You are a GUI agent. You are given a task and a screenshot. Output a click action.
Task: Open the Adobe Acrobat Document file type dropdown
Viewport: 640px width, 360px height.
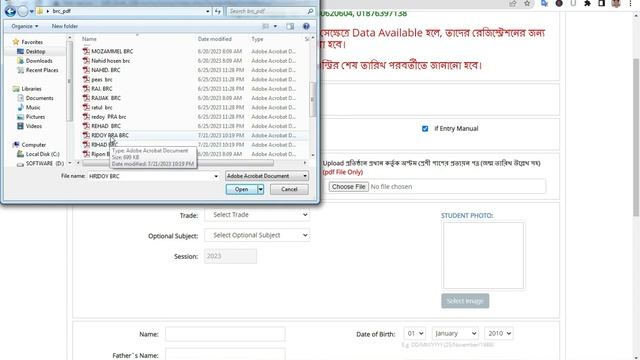point(267,176)
